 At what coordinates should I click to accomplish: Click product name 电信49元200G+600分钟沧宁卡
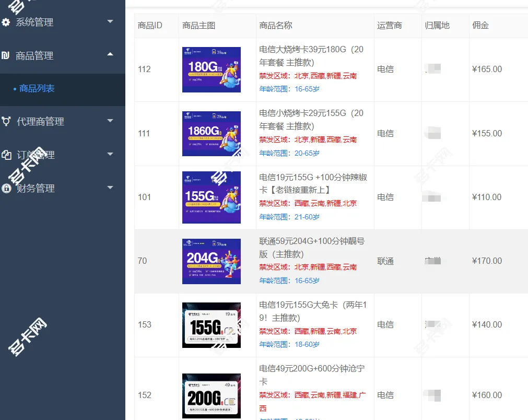tap(312, 375)
